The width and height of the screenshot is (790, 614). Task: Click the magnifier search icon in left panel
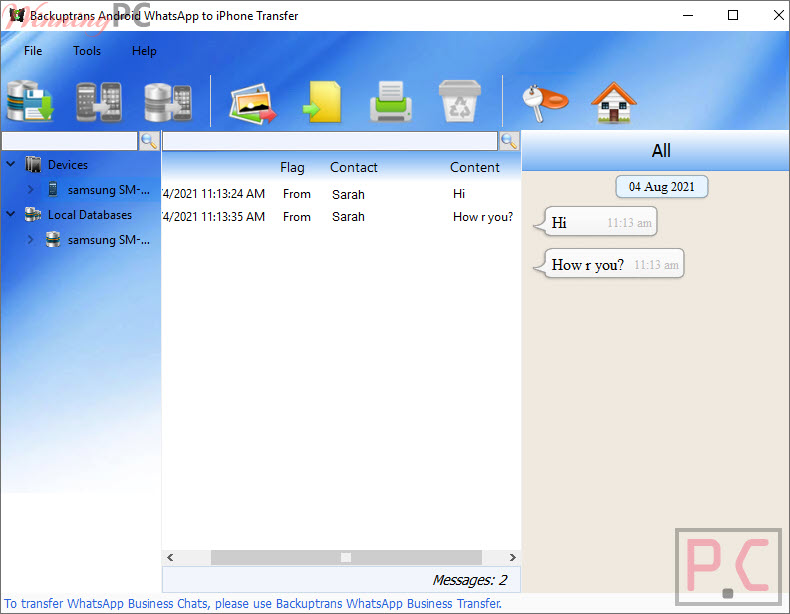(x=149, y=141)
